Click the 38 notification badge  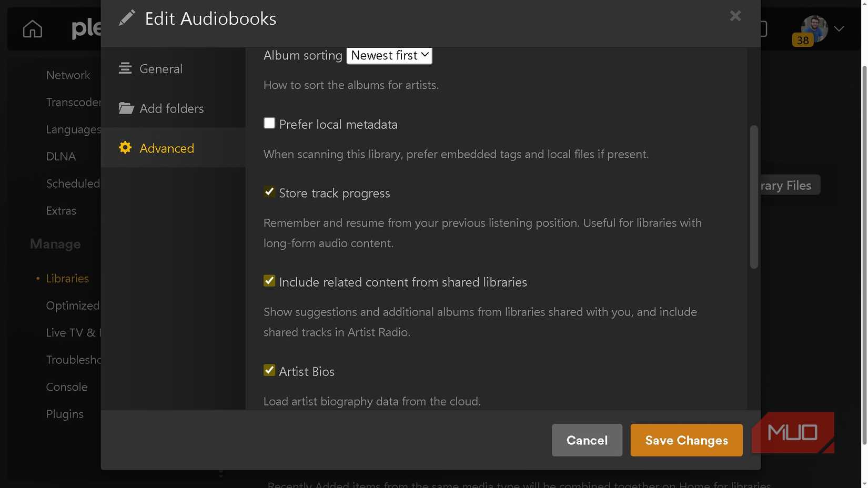point(802,40)
